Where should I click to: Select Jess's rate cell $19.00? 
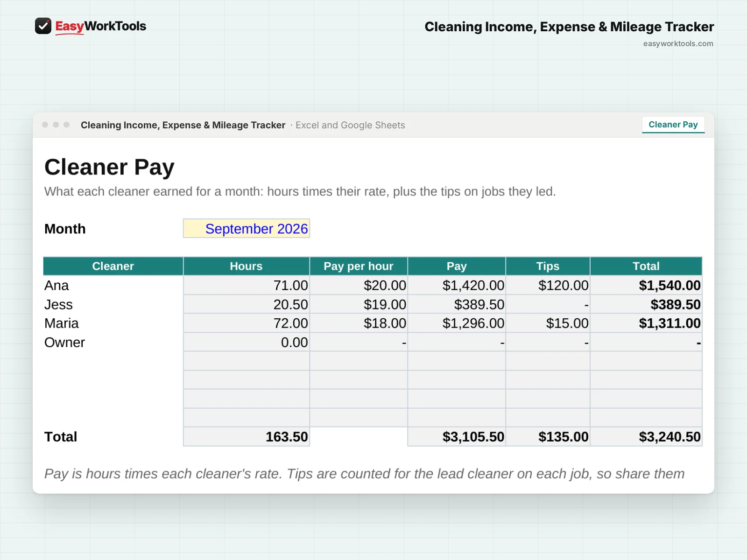pyautogui.click(x=359, y=304)
